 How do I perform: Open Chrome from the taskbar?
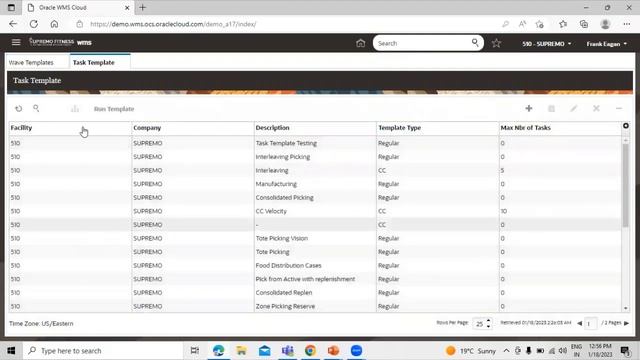pos(310,351)
